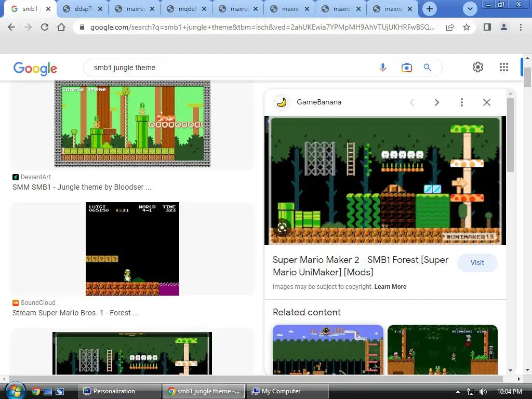Bookmark this page with the star
Image resolution: width=532 pixels, height=399 pixels.
[x=467, y=27]
